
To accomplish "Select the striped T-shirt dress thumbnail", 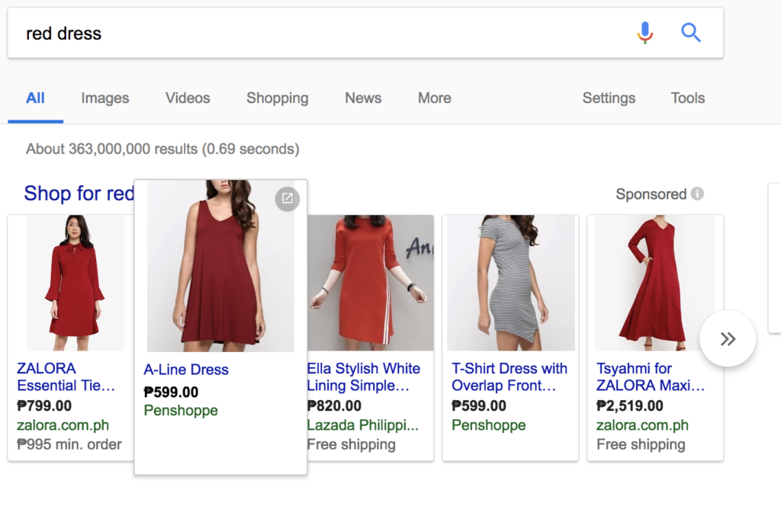I will pyautogui.click(x=510, y=283).
